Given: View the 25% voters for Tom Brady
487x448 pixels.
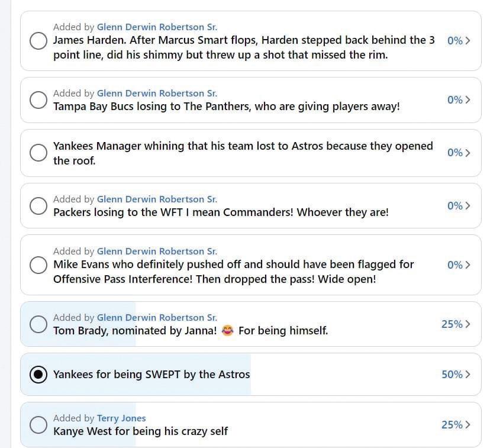Looking at the screenshot, I should pos(456,324).
